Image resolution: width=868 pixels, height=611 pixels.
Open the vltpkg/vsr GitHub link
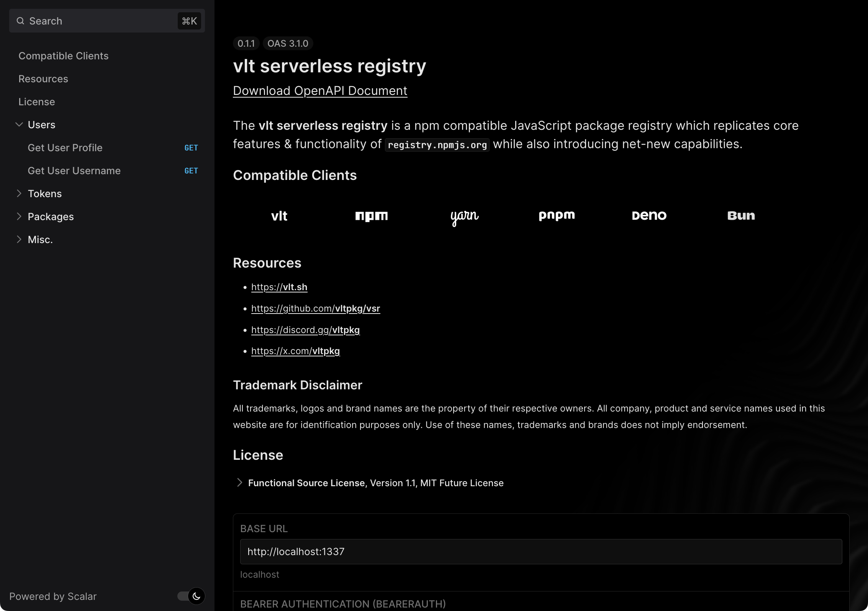315,309
